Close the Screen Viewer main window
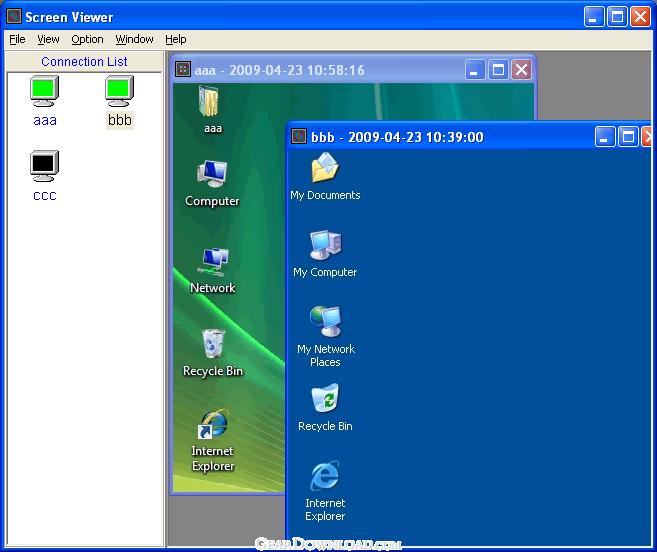This screenshot has width=657, height=552. click(641, 17)
